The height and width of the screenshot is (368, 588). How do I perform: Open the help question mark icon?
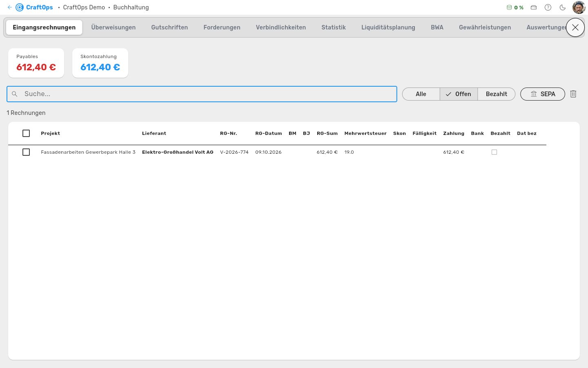(548, 7)
